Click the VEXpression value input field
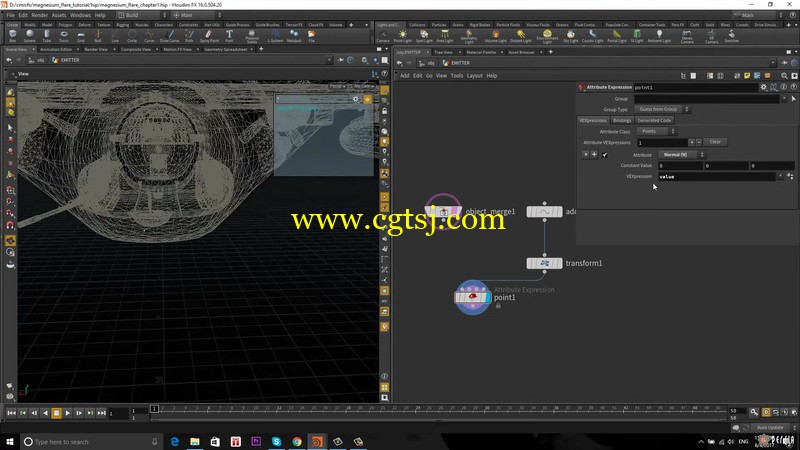The width and height of the screenshot is (800, 450). click(716, 177)
